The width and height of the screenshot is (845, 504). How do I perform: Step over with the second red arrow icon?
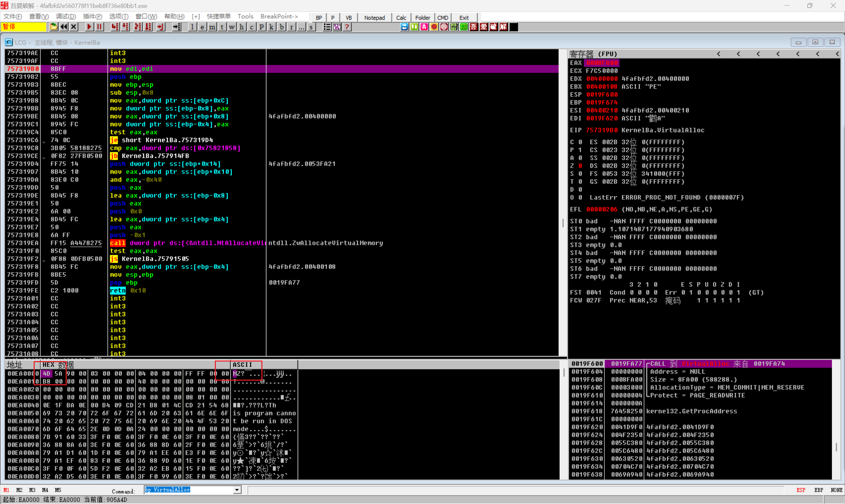125,27
